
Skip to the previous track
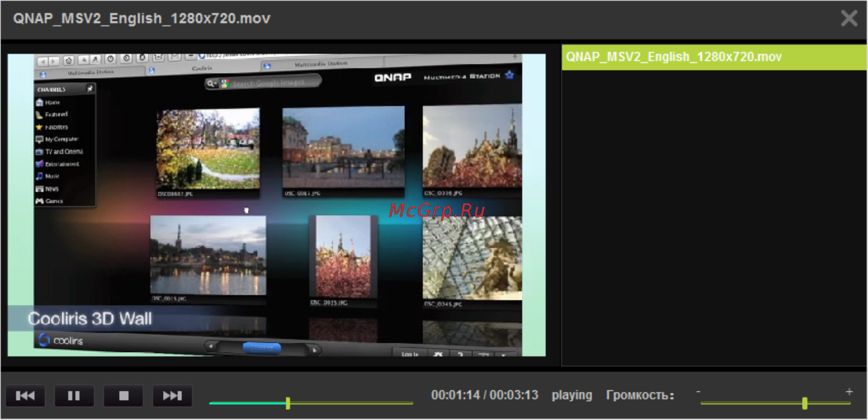pyautogui.click(x=25, y=396)
